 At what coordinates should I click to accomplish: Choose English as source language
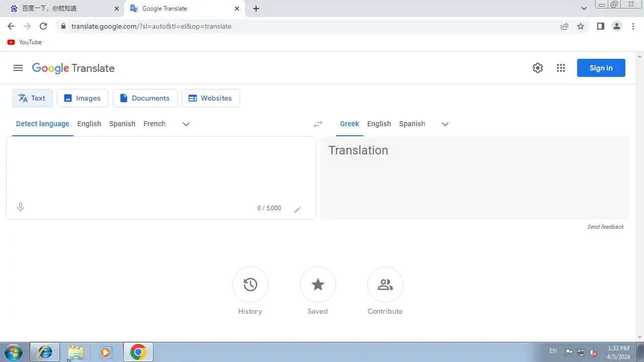(89, 124)
